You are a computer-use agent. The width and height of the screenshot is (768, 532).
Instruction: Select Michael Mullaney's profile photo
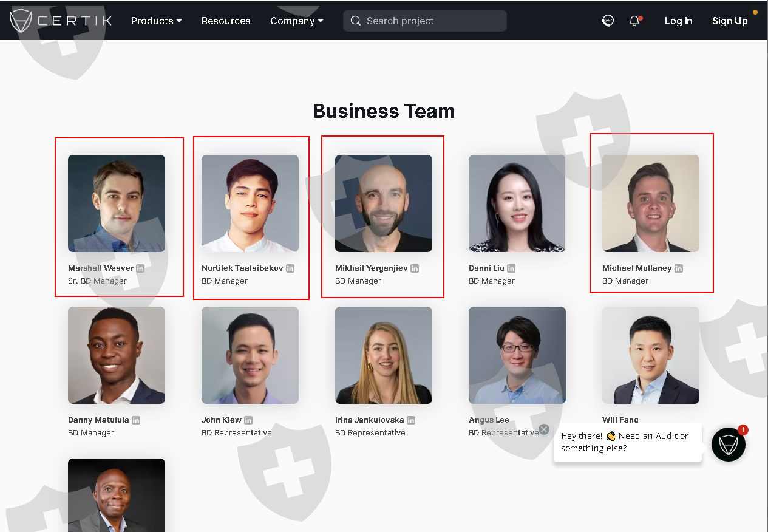click(651, 203)
